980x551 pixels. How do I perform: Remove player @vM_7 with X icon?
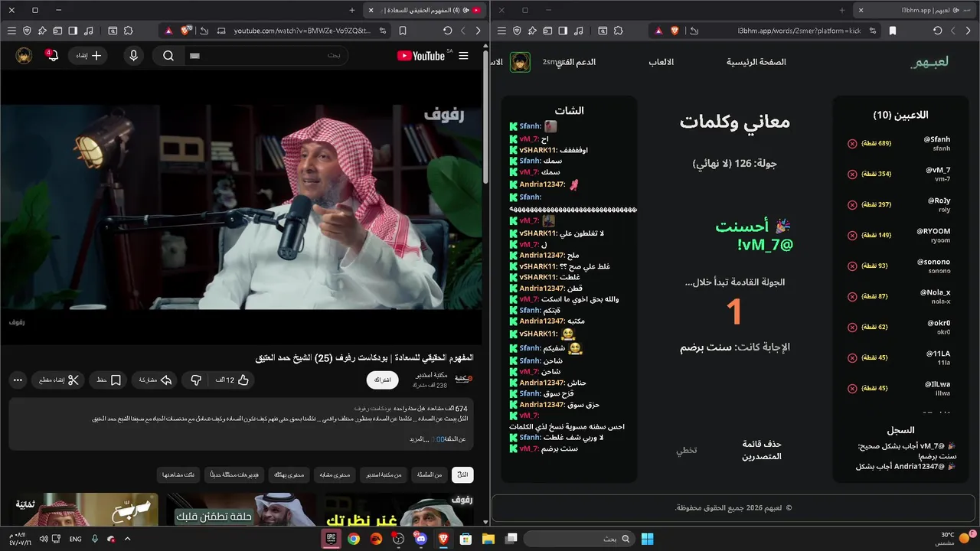coord(852,174)
